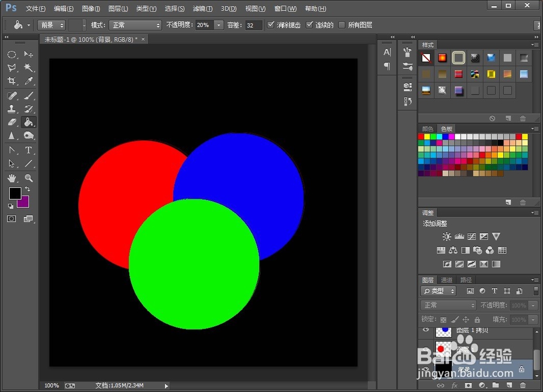Select the Line shape tool

click(x=28, y=163)
